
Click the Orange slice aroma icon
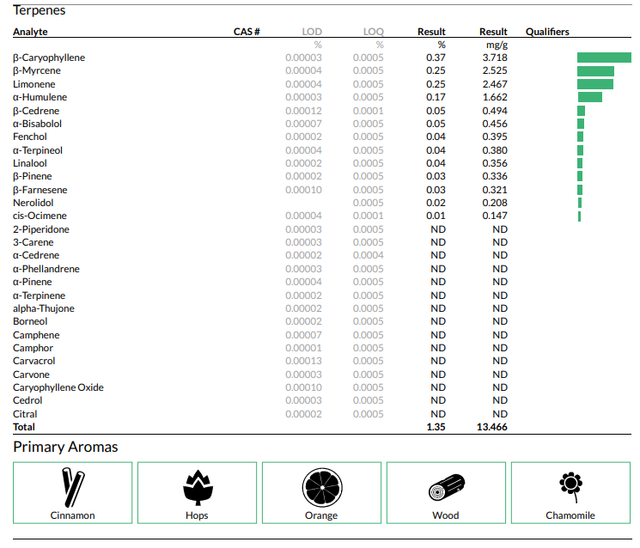click(322, 488)
